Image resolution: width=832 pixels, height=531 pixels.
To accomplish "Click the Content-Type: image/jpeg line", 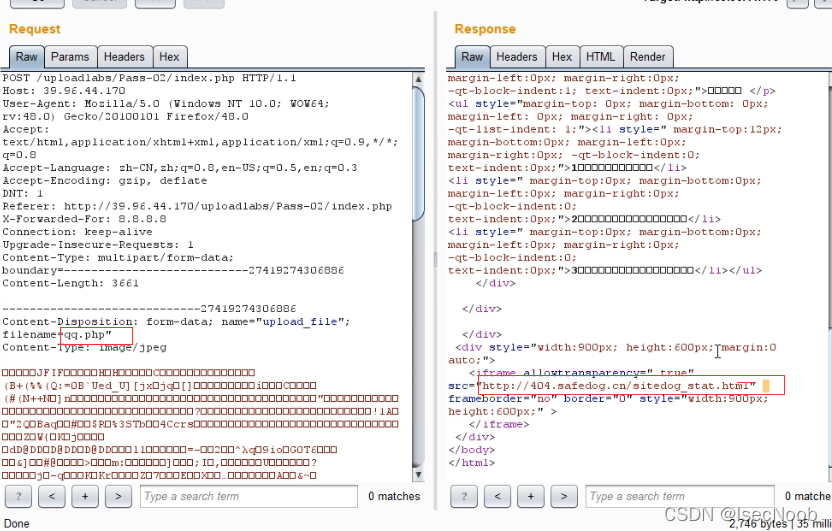I will (x=84, y=347).
